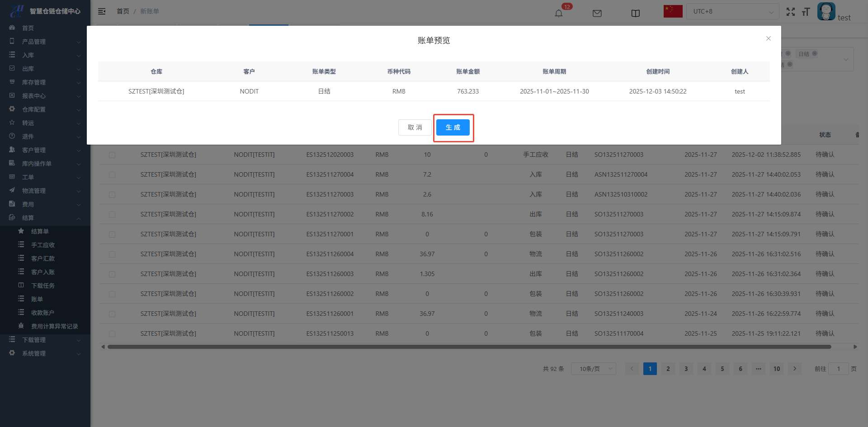868x427 pixels.
Task: Click the 生成 button
Action: [453, 127]
